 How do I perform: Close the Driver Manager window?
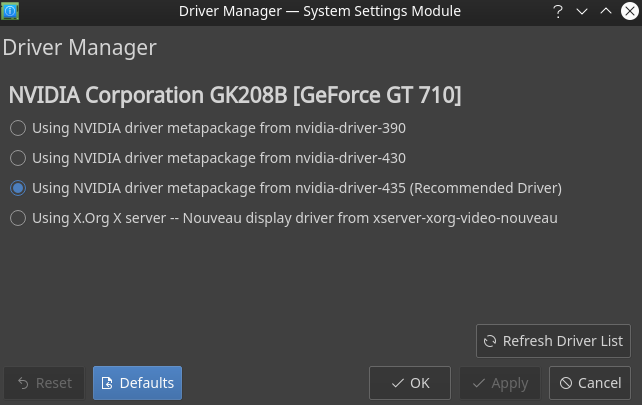click(628, 11)
